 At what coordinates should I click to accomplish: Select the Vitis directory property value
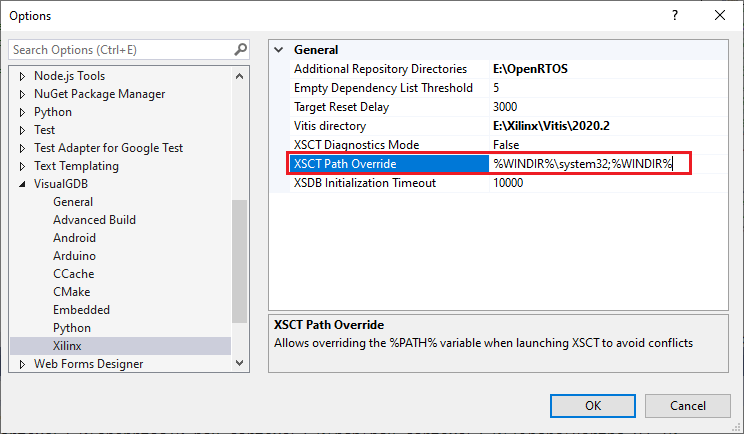608,126
